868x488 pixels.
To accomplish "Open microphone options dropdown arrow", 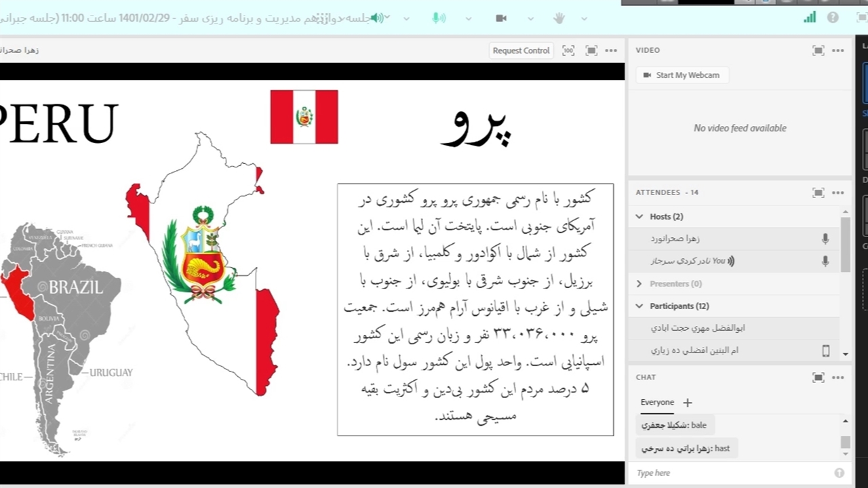I will [x=468, y=18].
